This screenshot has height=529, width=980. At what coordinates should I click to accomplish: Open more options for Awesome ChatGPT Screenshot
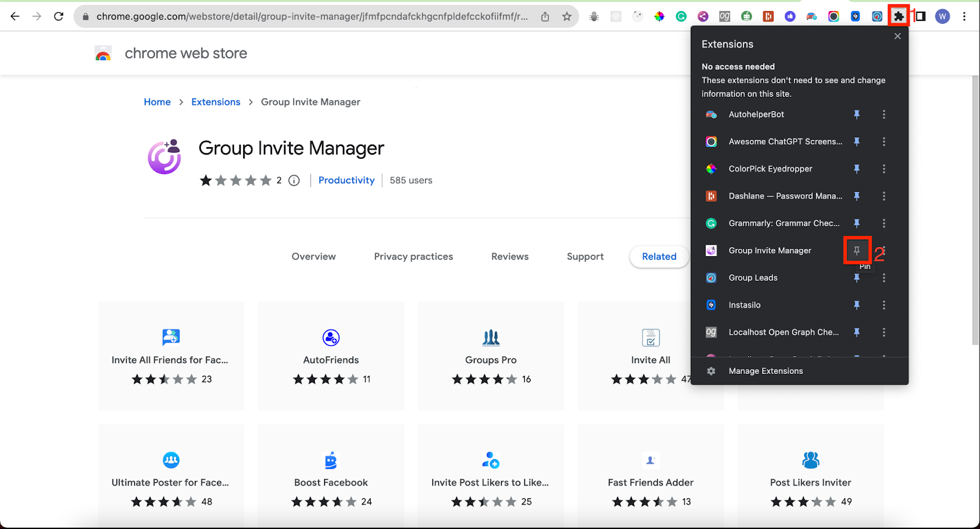point(884,142)
